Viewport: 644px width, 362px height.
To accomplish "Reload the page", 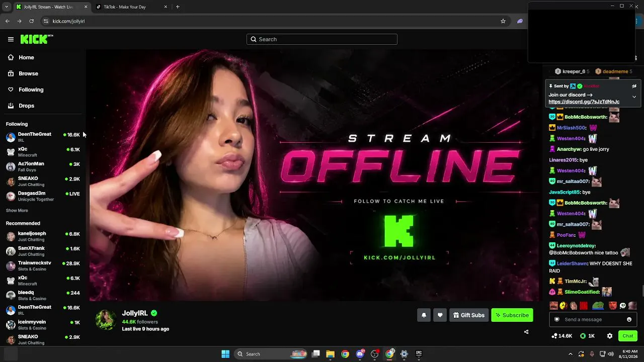I will [31, 21].
